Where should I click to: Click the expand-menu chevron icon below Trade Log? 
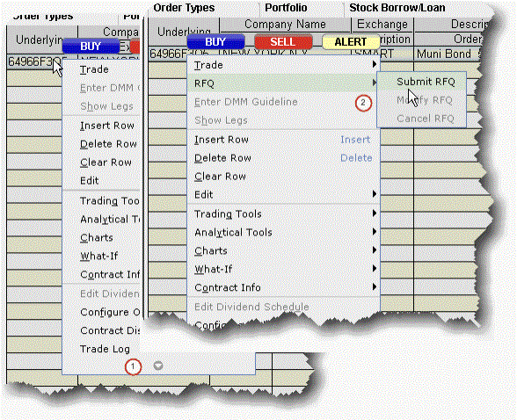pyautogui.click(x=158, y=366)
